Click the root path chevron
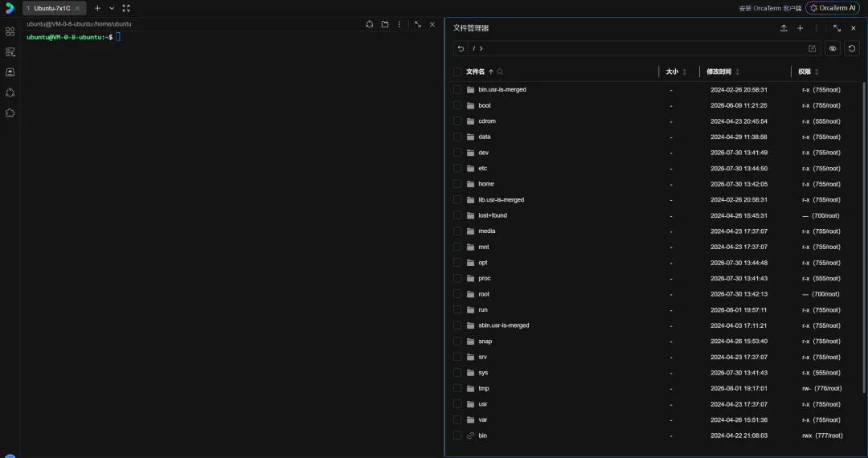Screen dimensions: 868x458 (x=481, y=49)
